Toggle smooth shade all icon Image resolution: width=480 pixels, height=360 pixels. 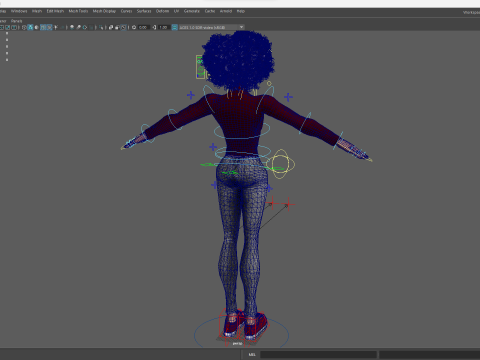click(x=30, y=27)
